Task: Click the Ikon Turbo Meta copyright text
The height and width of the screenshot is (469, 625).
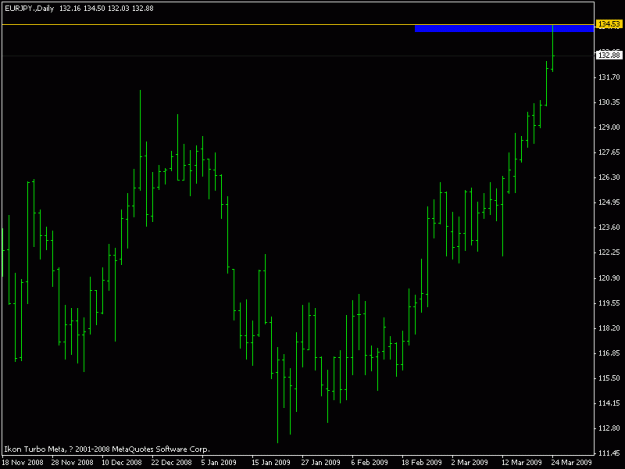Action: [x=106, y=449]
